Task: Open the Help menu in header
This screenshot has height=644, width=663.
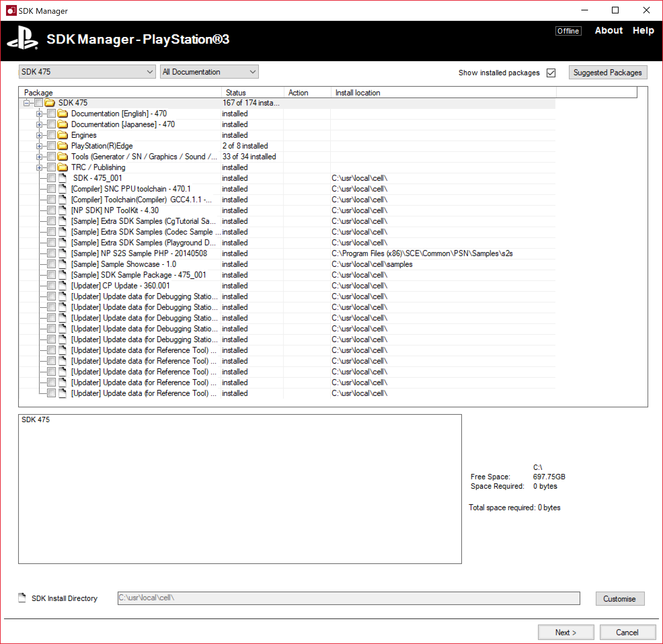Action: point(643,31)
